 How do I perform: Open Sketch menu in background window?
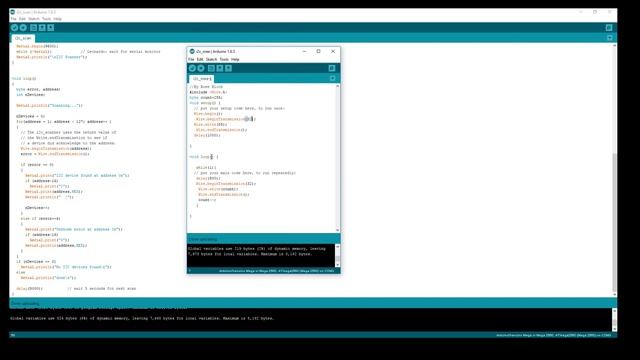pos(34,19)
